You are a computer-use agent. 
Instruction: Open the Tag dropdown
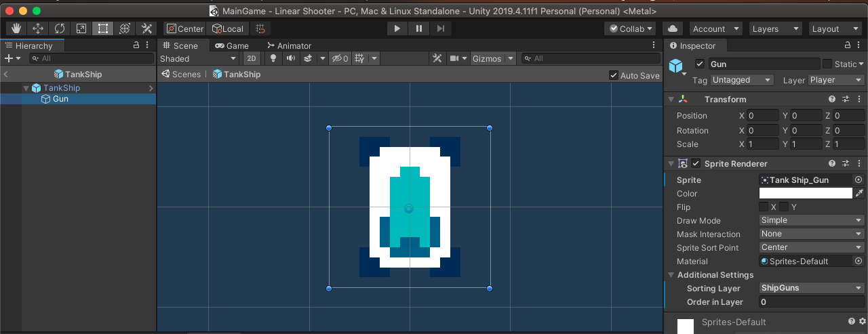742,80
